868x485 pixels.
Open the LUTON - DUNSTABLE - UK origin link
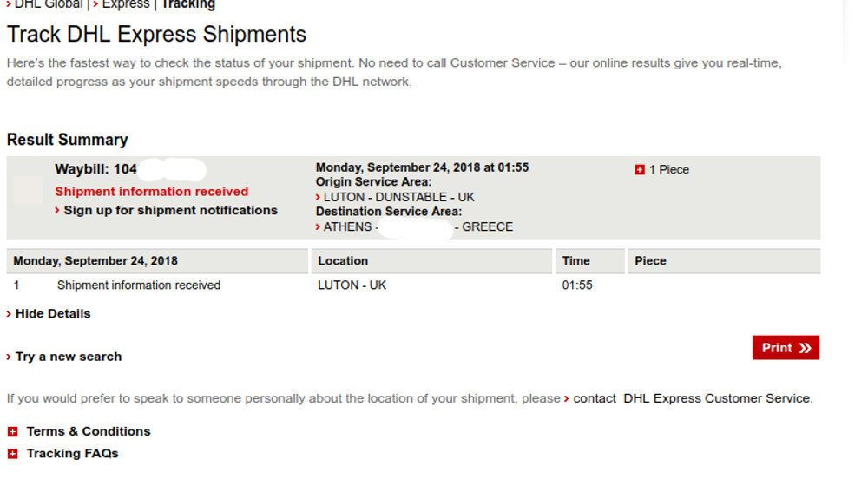(398, 197)
